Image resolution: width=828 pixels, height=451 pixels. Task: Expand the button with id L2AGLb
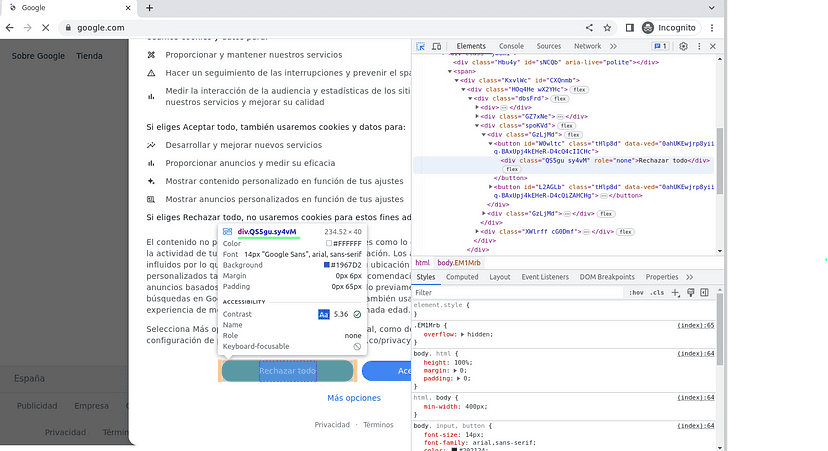pyautogui.click(x=491, y=187)
